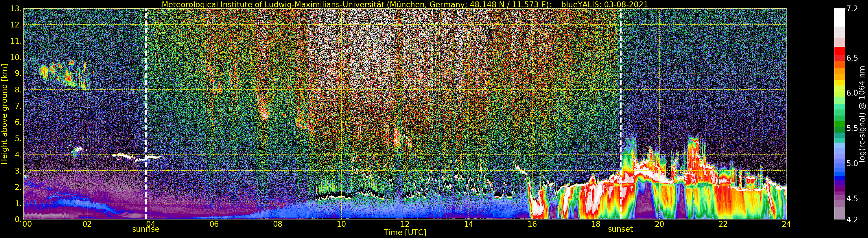Click the green band near 5.5
Image resolution: width=868 pixels, height=238 pixels.
coord(839,128)
